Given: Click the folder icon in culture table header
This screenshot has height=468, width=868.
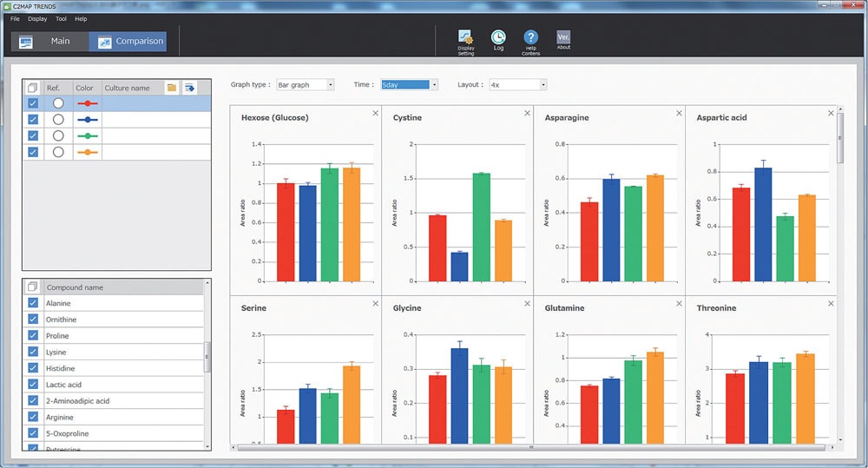Looking at the screenshot, I should tap(172, 88).
